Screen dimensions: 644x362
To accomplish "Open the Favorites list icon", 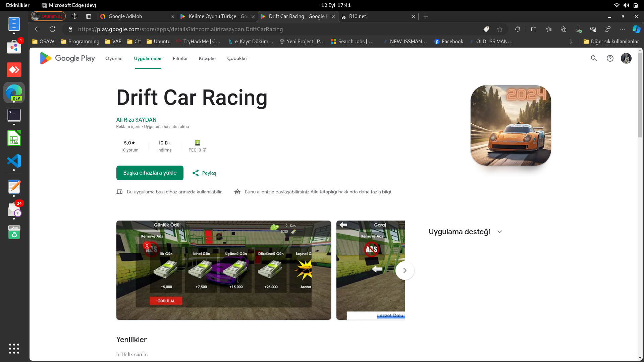I will (549, 29).
